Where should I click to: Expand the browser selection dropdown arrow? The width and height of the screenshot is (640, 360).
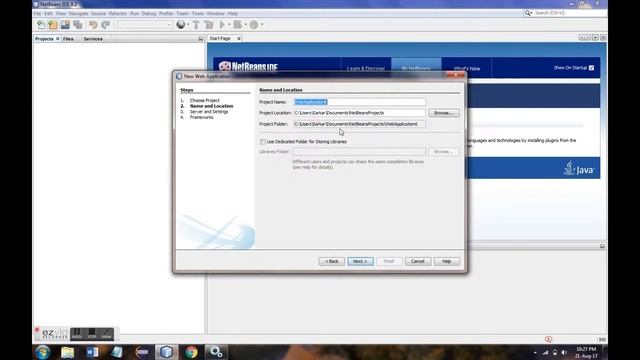coord(188,25)
